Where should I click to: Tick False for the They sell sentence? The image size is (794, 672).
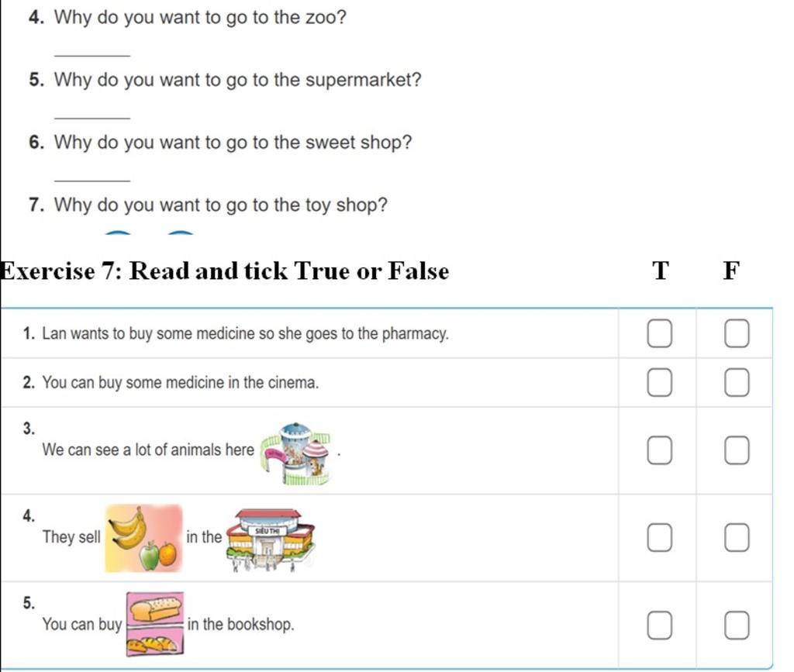(x=737, y=537)
